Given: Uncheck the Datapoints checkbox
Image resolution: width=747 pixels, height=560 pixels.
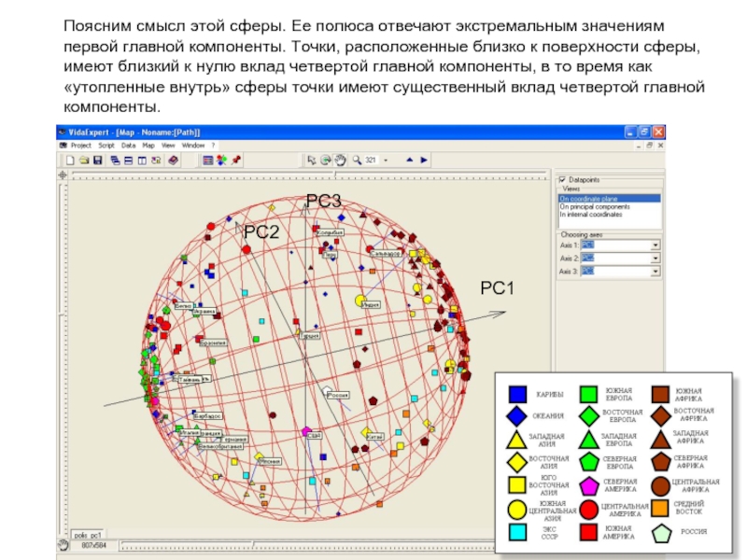Looking at the screenshot, I should tap(562, 180).
